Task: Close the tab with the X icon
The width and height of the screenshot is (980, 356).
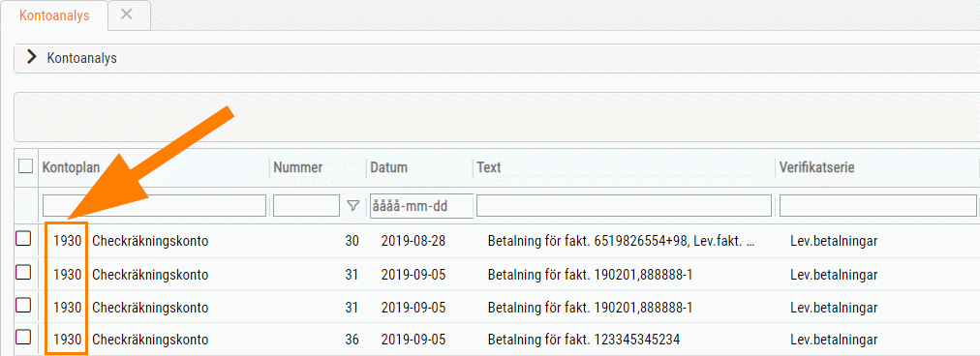Action: coord(126,15)
